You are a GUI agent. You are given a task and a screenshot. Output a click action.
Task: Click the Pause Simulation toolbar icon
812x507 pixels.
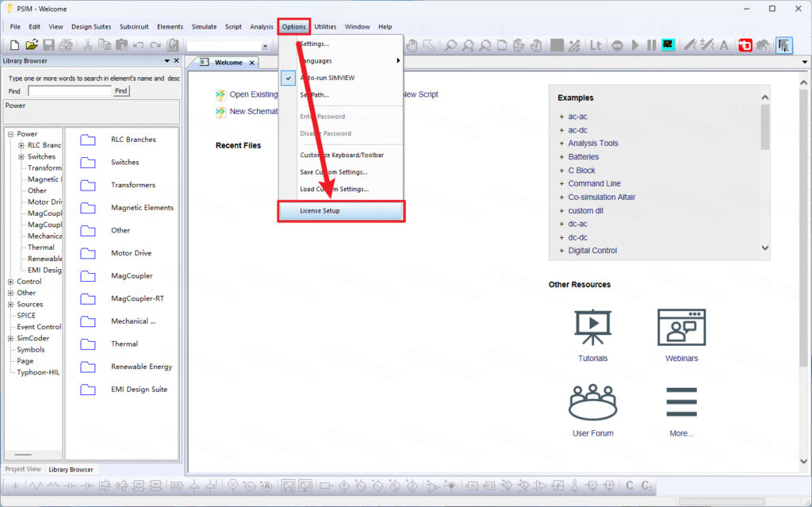click(x=651, y=45)
